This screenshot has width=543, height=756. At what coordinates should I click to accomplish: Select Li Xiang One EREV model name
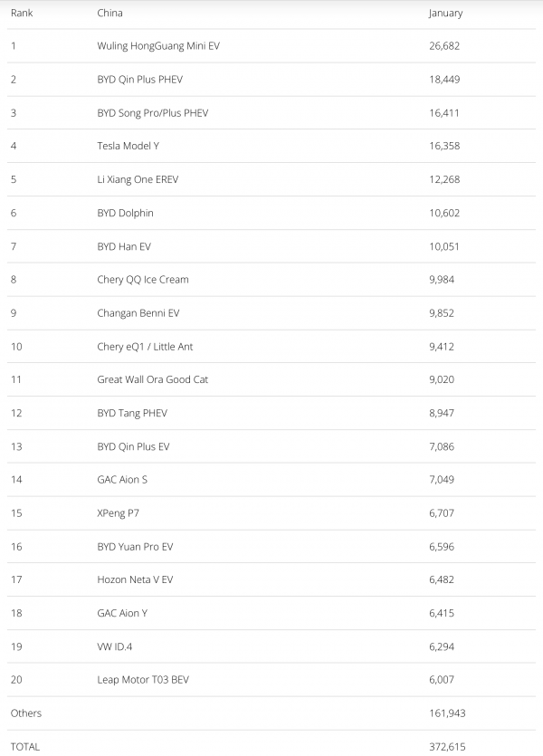pos(138,179)
